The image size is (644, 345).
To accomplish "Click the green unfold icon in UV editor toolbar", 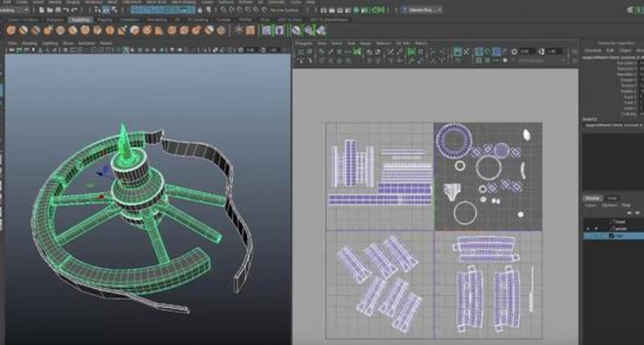I will point(411,52).
